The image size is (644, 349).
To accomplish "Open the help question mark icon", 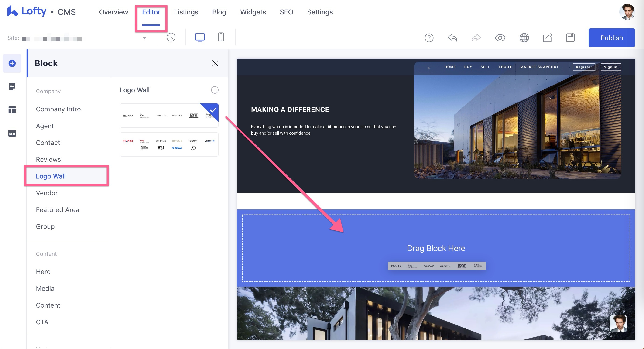I will pyautogui.click(x=429, y=38).
